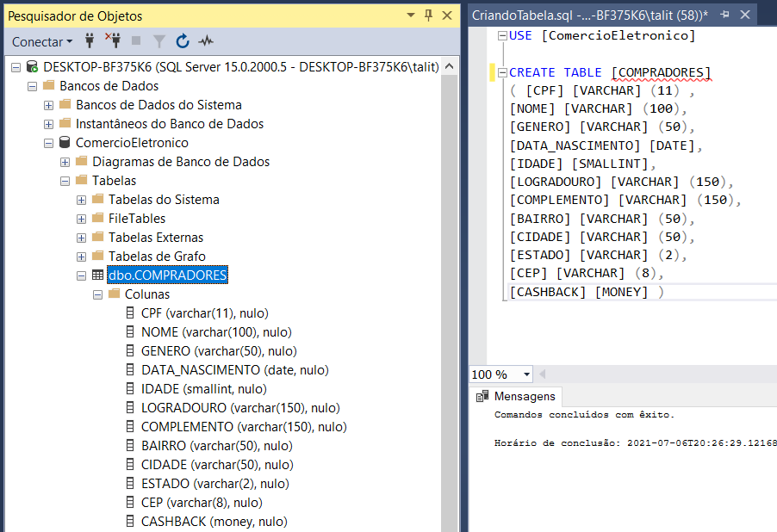Refresh the Object Explorer tree
The height and width of the screenshot is (532, 777).
[183, 40]
